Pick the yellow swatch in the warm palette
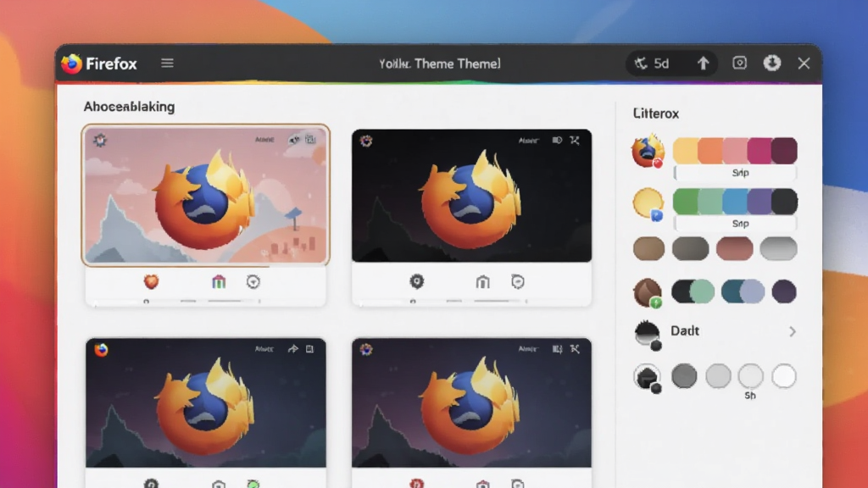The image size is (868, 488). (685, 151)
